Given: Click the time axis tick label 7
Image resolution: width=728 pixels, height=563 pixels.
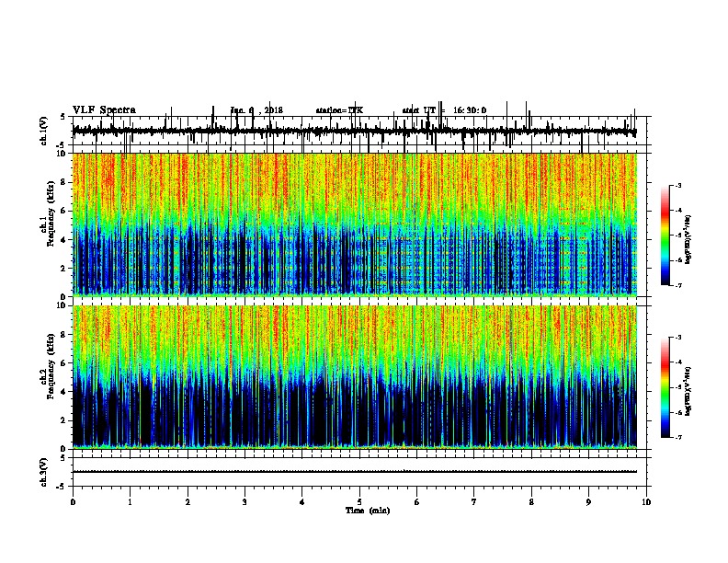Looking at the screenshot, I should (x=474, y=501).
